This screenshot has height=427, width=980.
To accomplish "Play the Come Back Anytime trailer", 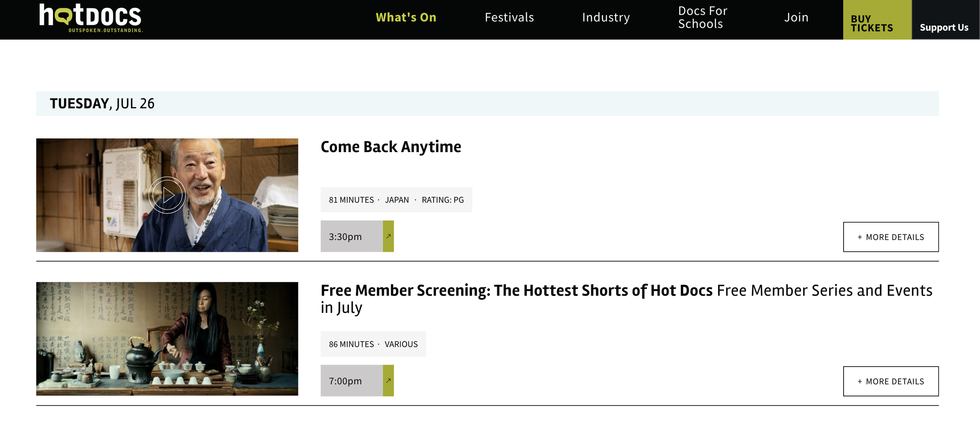I will tap(167, 195).
